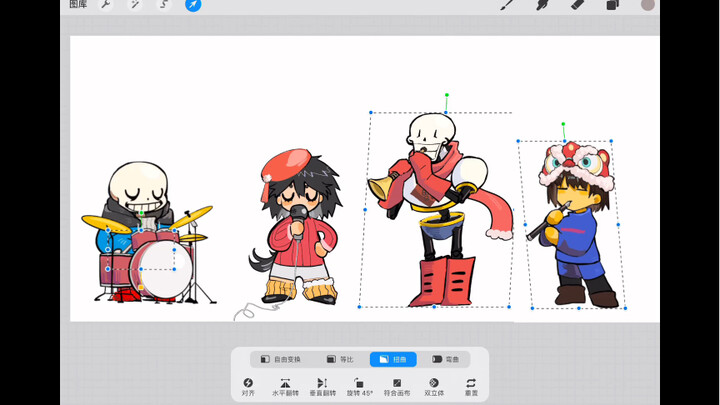
Task: Open the Layers panel
Action: (x=613, y=5)
